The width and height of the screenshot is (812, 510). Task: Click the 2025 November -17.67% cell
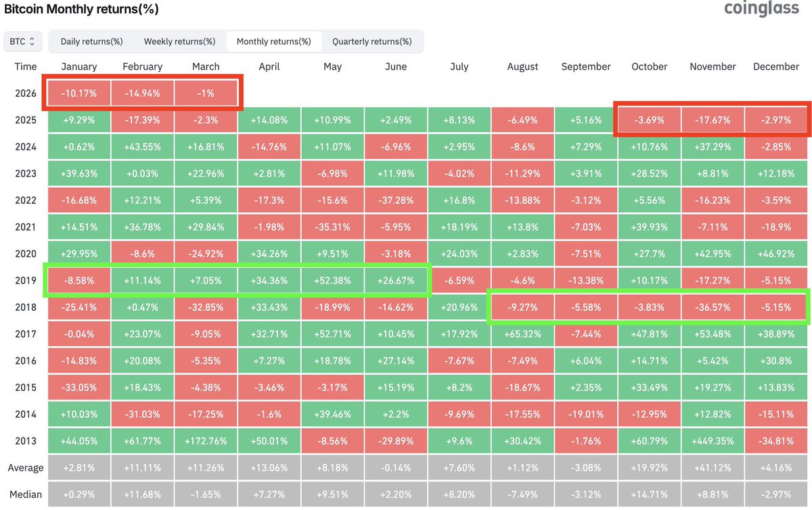click(x=713, y=120)
